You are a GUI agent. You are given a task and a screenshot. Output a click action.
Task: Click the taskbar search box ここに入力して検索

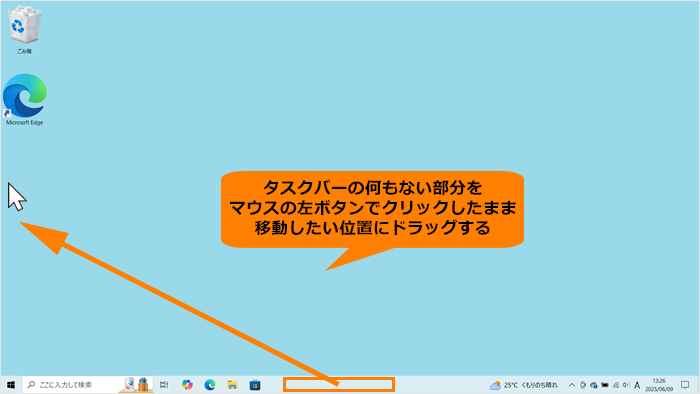pos(88,385)
